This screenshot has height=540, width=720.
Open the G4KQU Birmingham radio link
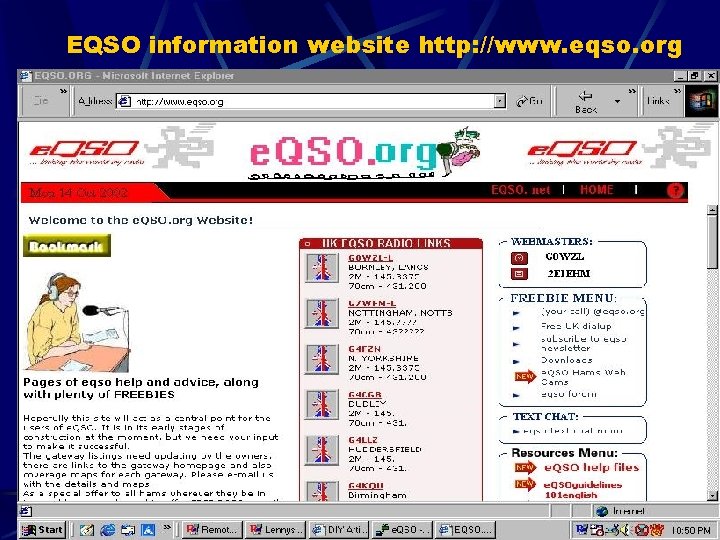366,486
